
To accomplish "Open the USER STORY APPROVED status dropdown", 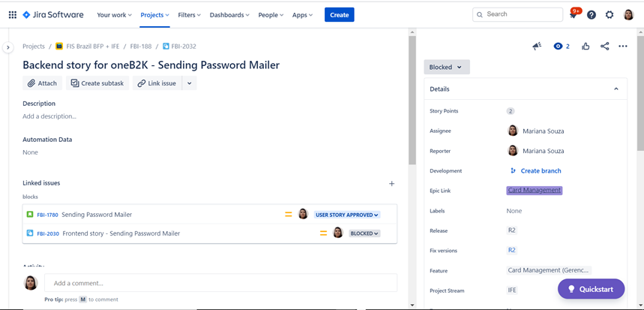I will (x=347, y=215).
